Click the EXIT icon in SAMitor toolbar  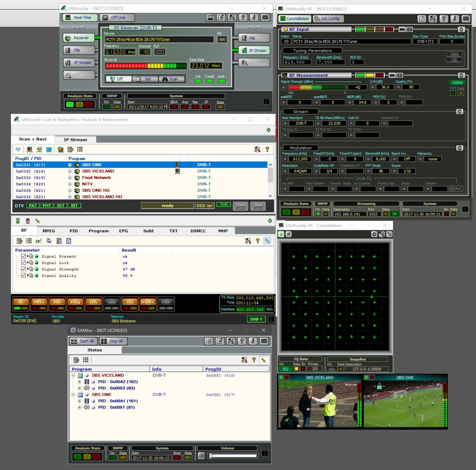pos(264,341)
